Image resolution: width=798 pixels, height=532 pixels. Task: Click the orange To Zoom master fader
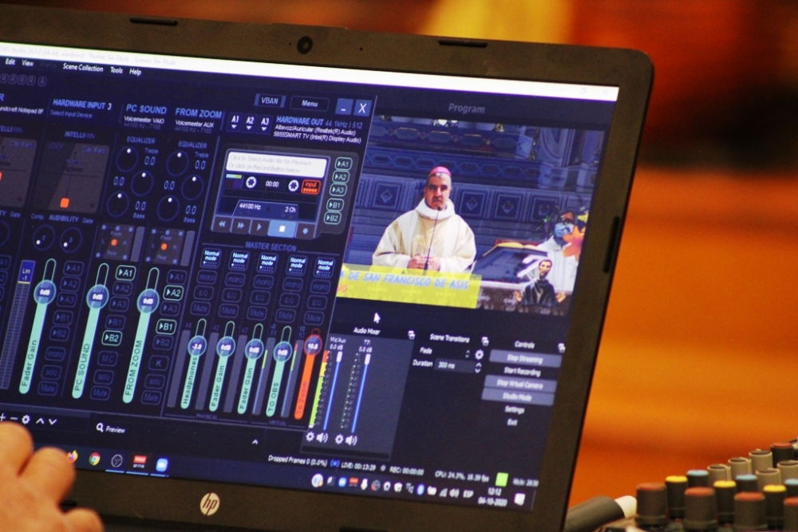[x=313, y=346]
